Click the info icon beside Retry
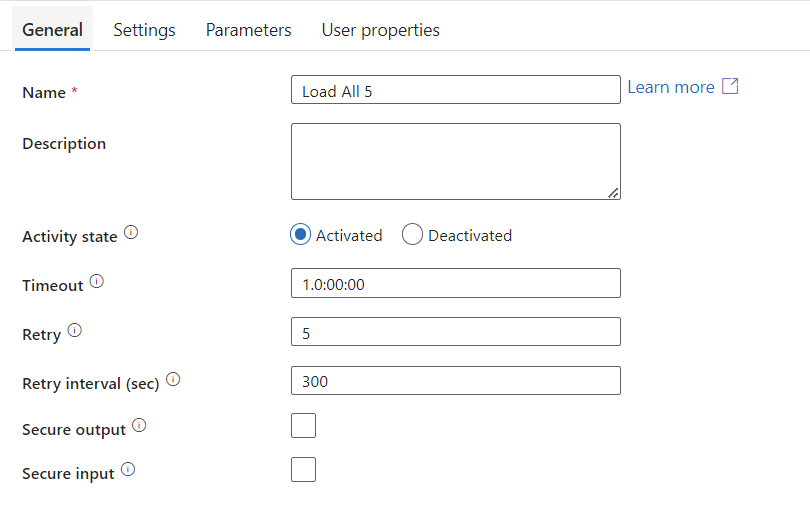Image resolution: width=810 pixels, height=508 pixels. coord(75,330)
